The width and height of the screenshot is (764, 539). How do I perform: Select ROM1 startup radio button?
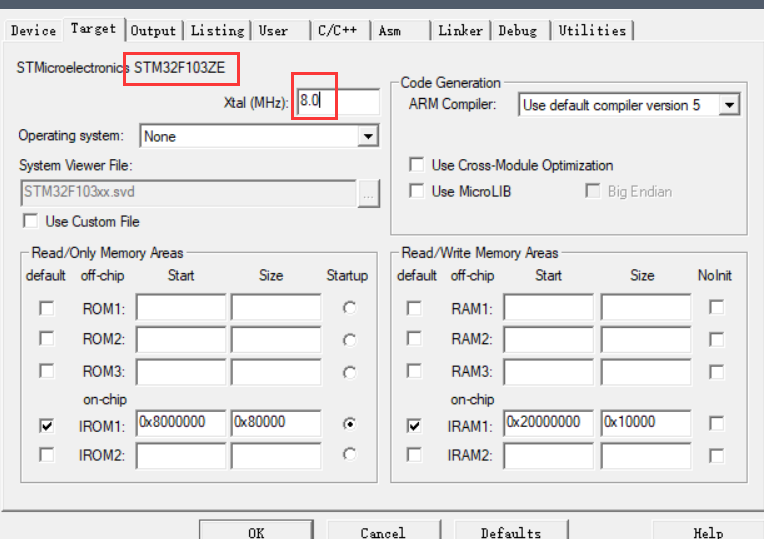point(349,308)
